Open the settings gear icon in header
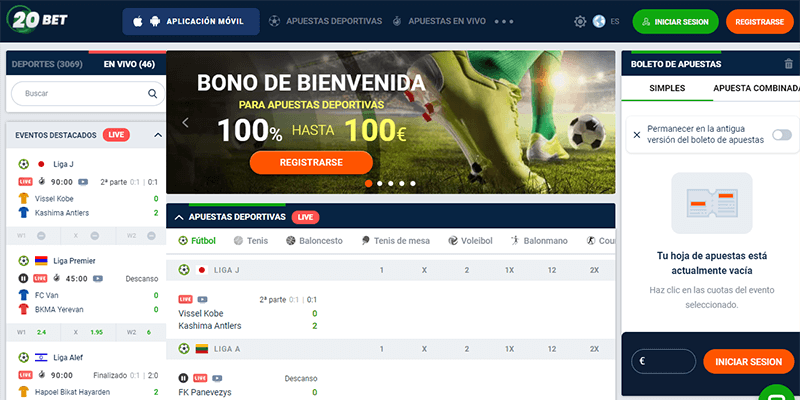800x400 pixels. 580,21
